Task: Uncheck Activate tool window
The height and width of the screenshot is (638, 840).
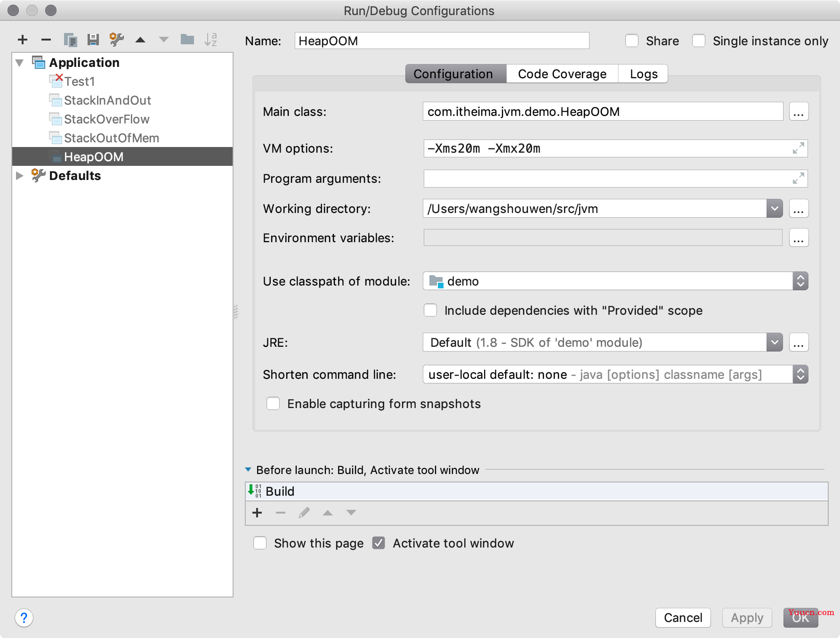Action: [379, 543]
